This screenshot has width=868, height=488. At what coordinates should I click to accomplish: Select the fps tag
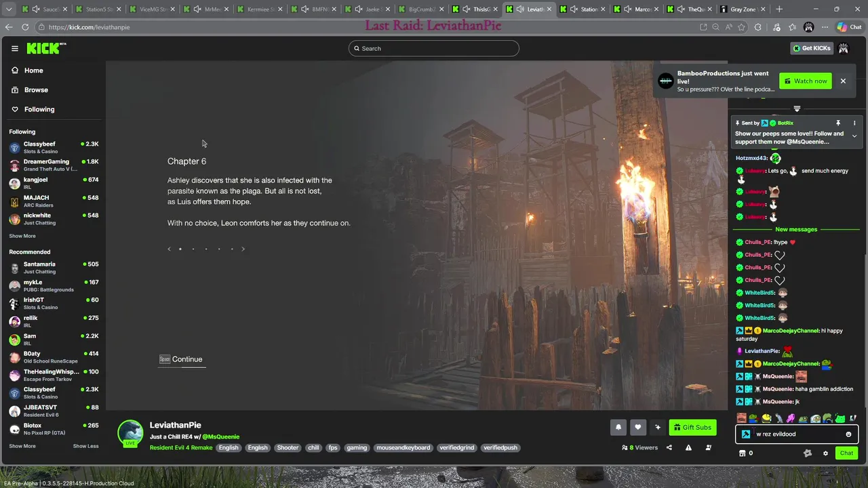click(333, 447)
